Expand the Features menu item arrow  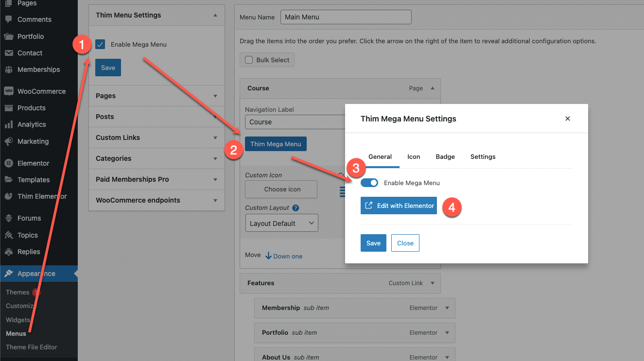click(x=433, y=283)
